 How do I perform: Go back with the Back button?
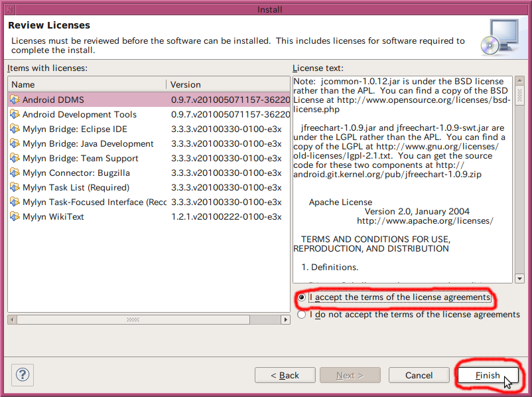[x=285, y=375]
